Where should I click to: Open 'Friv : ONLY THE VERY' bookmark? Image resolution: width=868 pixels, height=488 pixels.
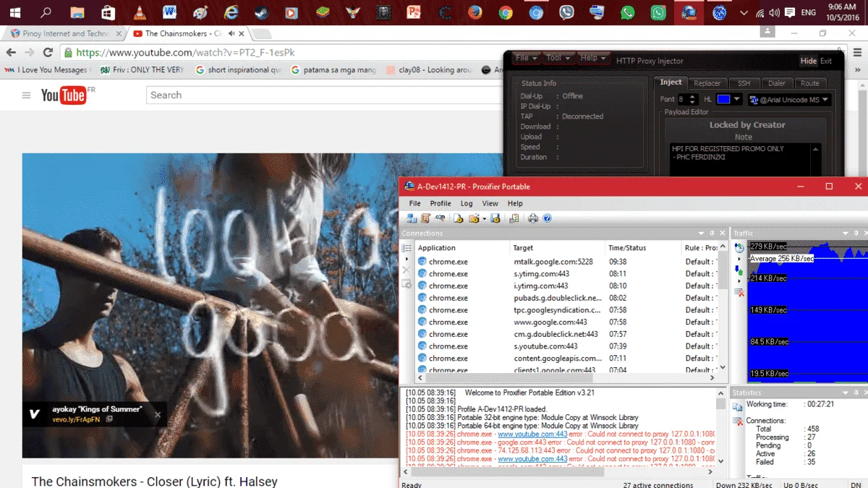[142, 70]
